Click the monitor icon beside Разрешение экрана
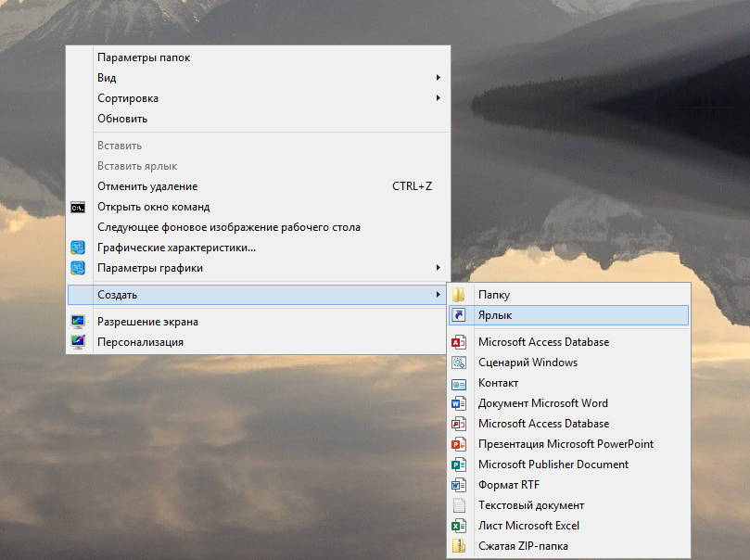Screen dimensions: 750x560 (x=78, y=322)
